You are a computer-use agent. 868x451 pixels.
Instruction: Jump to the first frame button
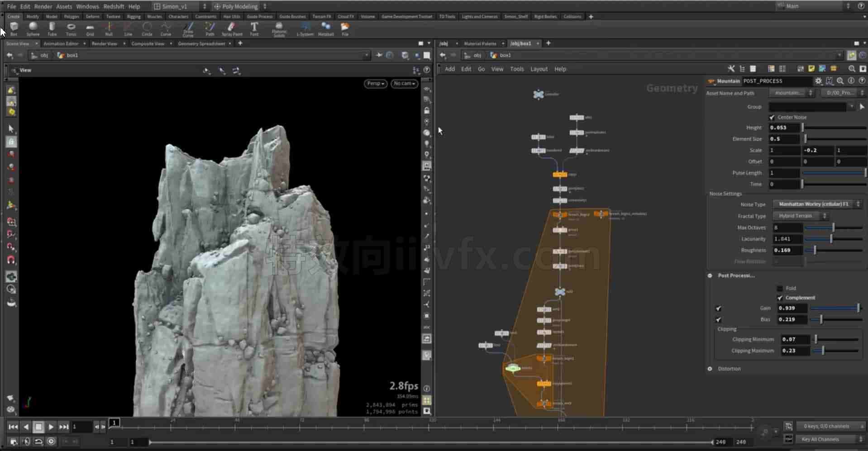click(x=13, y=427)
